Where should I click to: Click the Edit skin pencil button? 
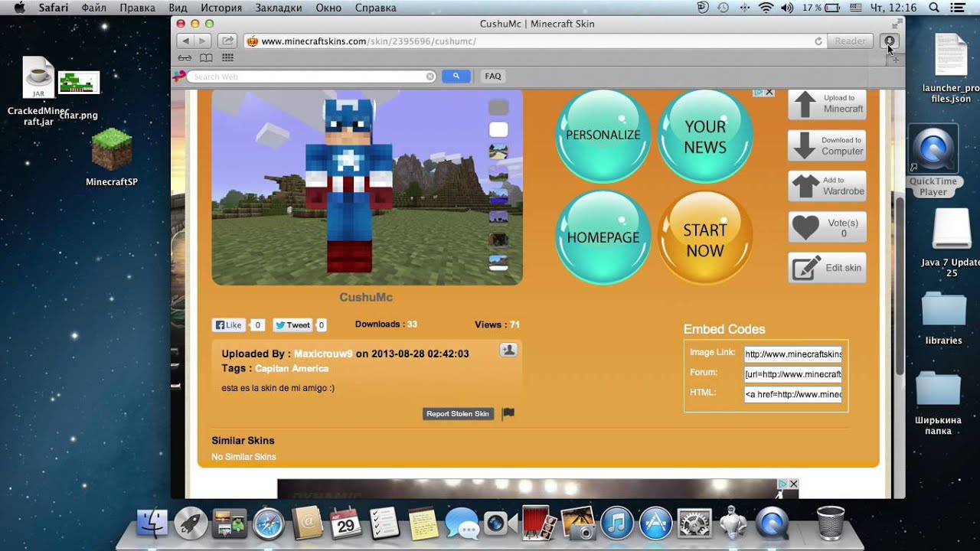click(x=827, y=268)
